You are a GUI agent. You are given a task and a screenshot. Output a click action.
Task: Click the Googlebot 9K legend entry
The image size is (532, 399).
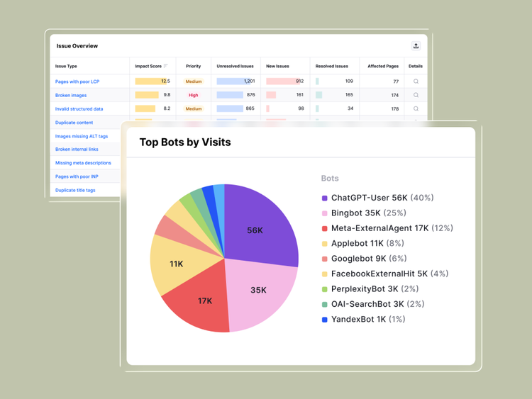coord(364,259)
